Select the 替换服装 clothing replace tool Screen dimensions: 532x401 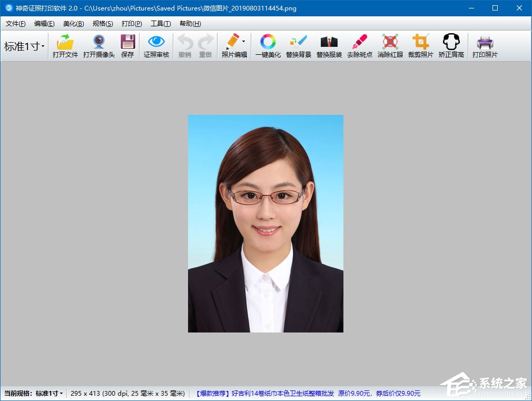tap(329, 45)
